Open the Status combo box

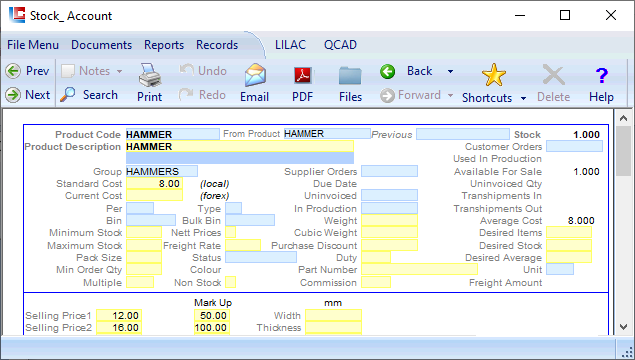(x=261, y=257)
